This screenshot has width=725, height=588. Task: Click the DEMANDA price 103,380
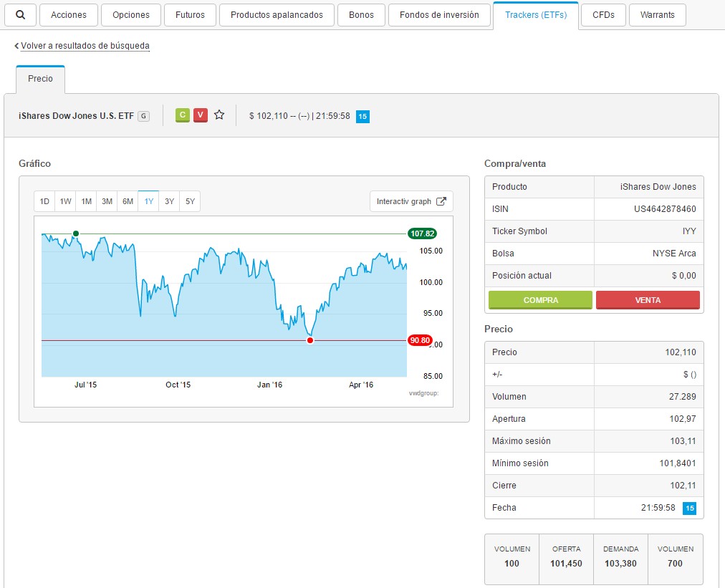620,564
